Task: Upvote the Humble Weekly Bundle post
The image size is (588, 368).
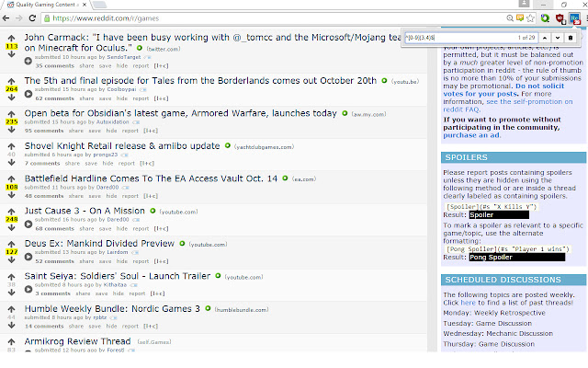Action: (x=12, y=309)
